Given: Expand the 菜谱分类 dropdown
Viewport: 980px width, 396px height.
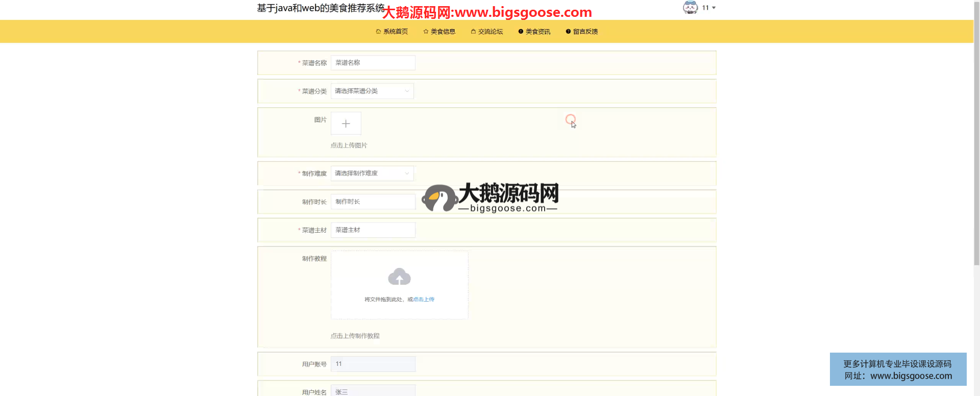Looking at the screenshot, I should pyautogui.click(x=372, y=91).
